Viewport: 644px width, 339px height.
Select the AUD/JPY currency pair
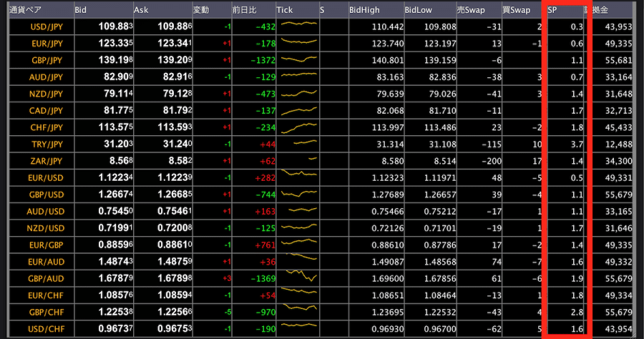pyautogui.click(x=46, y=77)
